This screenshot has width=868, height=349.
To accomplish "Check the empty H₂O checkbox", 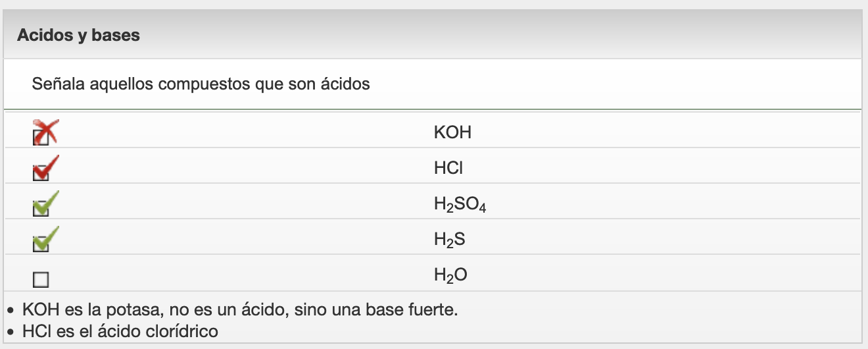I will tap(41, 280).
